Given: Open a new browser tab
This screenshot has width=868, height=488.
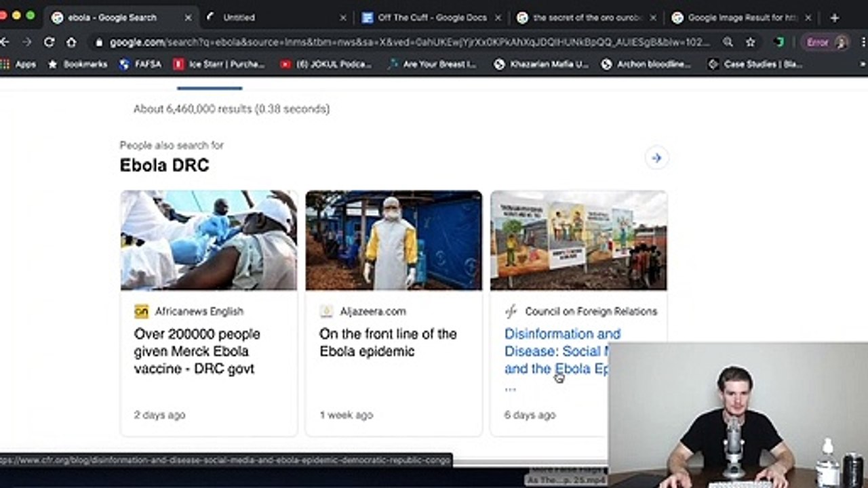Looking at the screenshot, I should click(834, 18).
